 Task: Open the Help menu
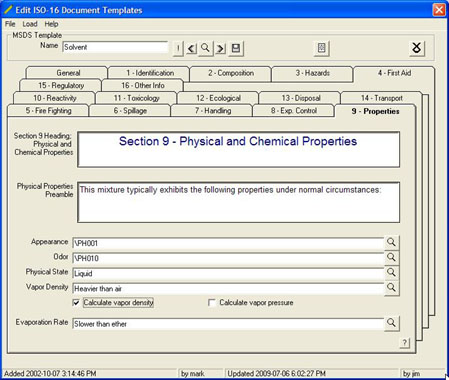tap(51, 24)
